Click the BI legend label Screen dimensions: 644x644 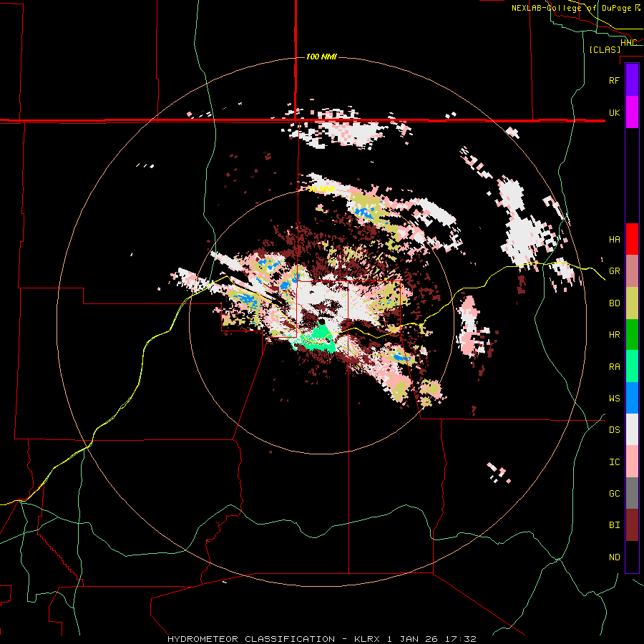click(614, 525)
